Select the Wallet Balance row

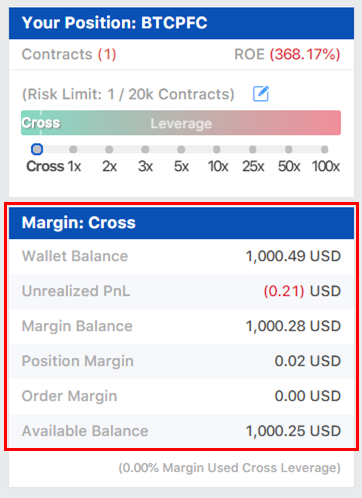pos(181,256)
